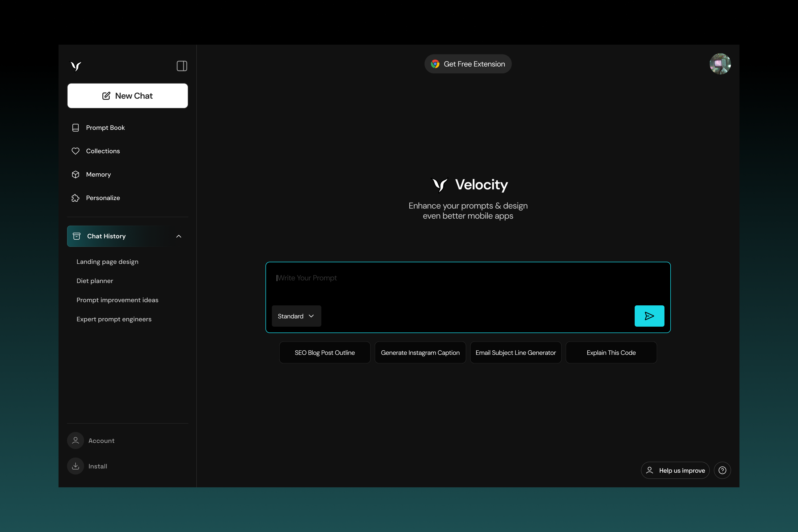Collapse the sidebar using the panel icon

click(x=181, y=66)
